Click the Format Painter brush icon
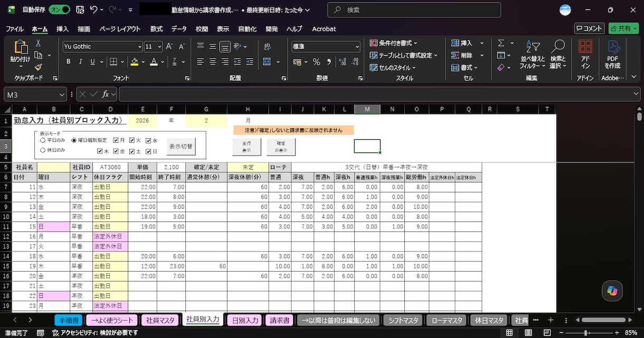Image resolution: width=644 pixels, height=338 pixels. tap(39, 67)
